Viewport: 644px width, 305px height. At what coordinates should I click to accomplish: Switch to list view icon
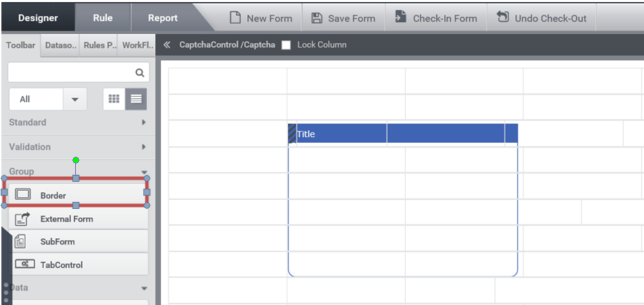[x=136, y=99]
